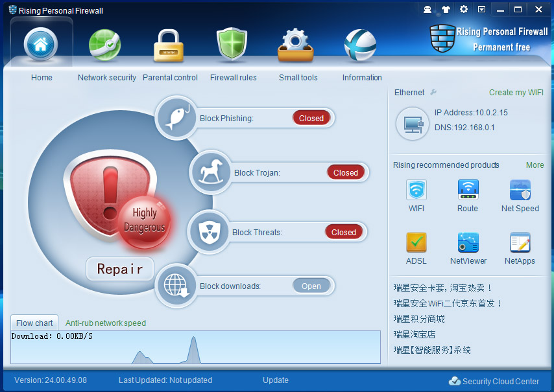Toggle Block Trojan Closed switch
Screen dimensions: 554x392
pos(346,172)
